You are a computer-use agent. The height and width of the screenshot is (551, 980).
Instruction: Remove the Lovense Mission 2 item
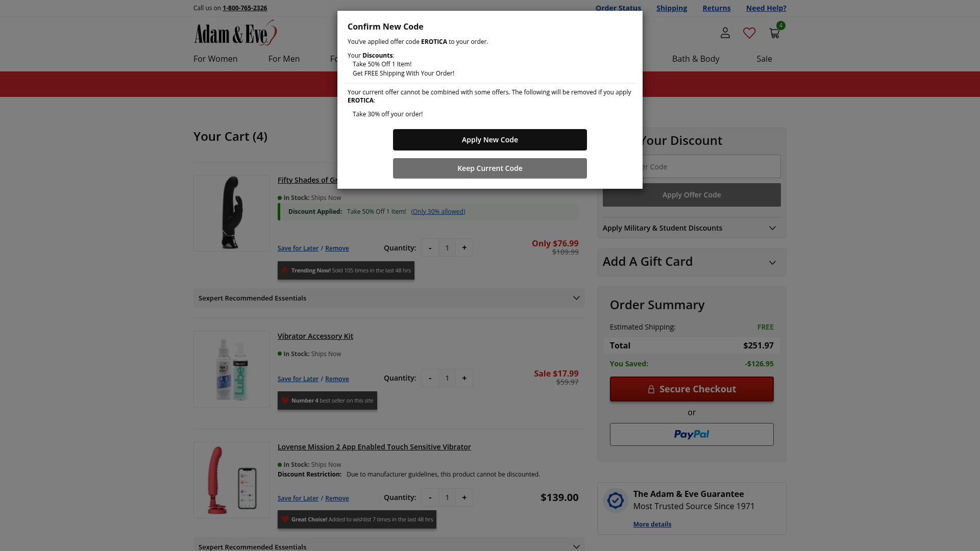[337, 498]
